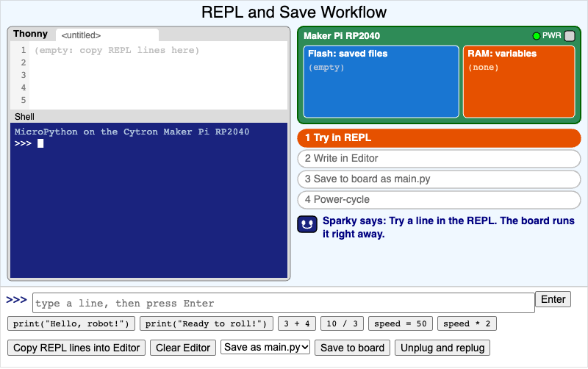Select step 3 Save to board as main.py
The height and width of the screenshot is (369, 588).
tap(439, 179)
